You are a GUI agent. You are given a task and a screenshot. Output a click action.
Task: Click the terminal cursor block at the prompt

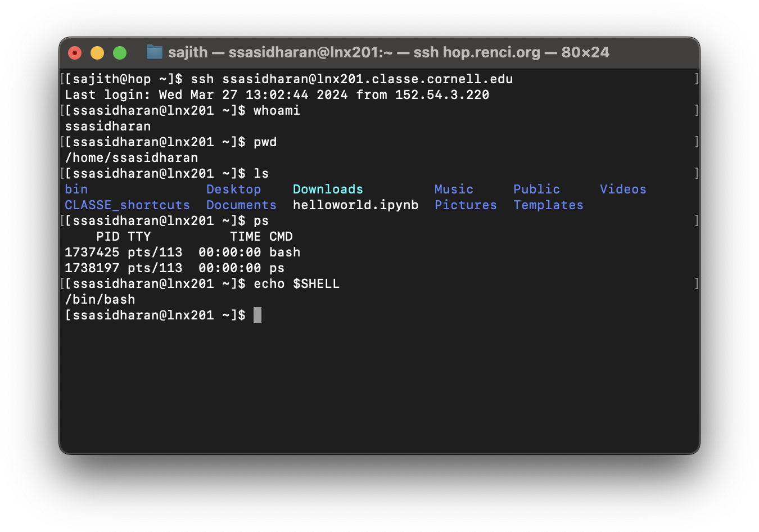pos(257,315)
